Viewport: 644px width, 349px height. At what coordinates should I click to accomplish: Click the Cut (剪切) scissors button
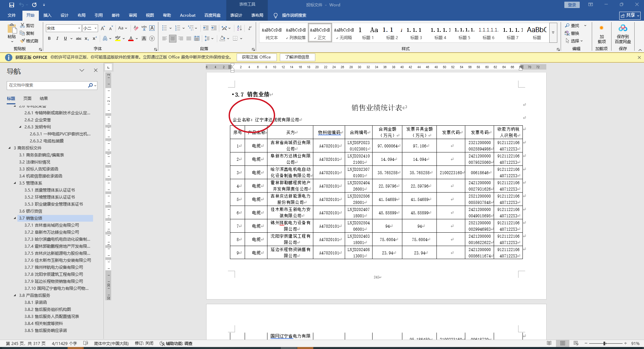coord(27,25)
